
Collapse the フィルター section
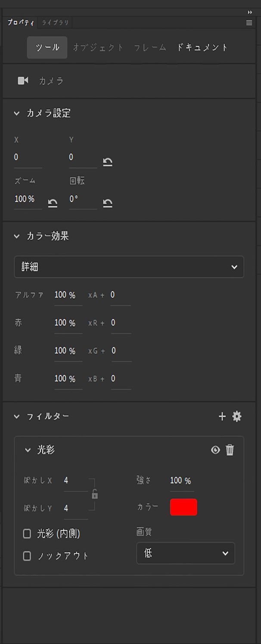pos(16,416)
